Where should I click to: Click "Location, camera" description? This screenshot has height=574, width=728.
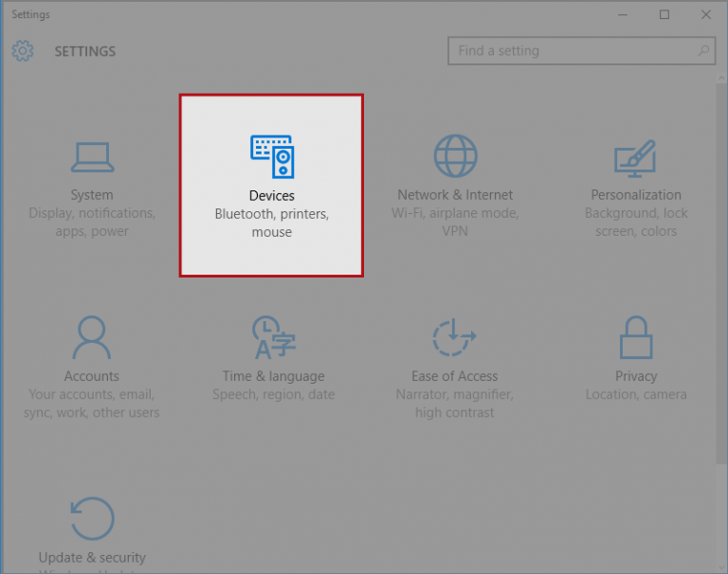pyautogui.click(x=636, y=394)
